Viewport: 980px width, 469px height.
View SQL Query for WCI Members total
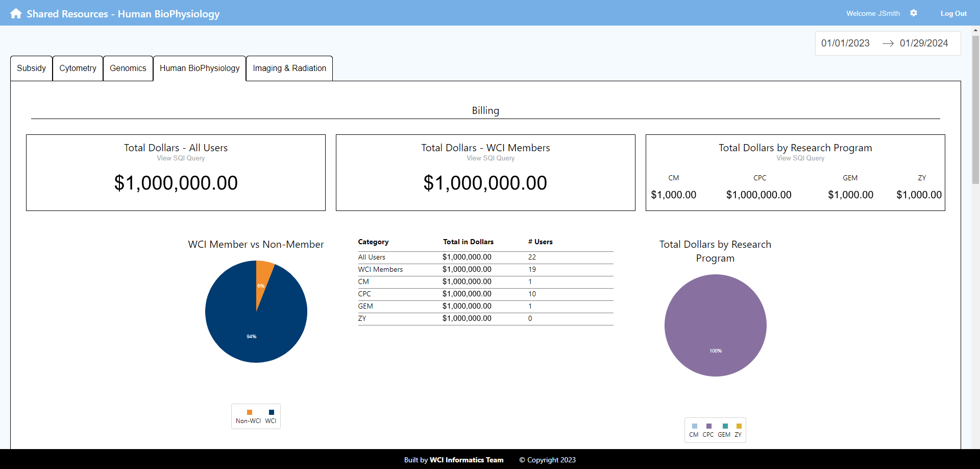[x=491, y=158]
